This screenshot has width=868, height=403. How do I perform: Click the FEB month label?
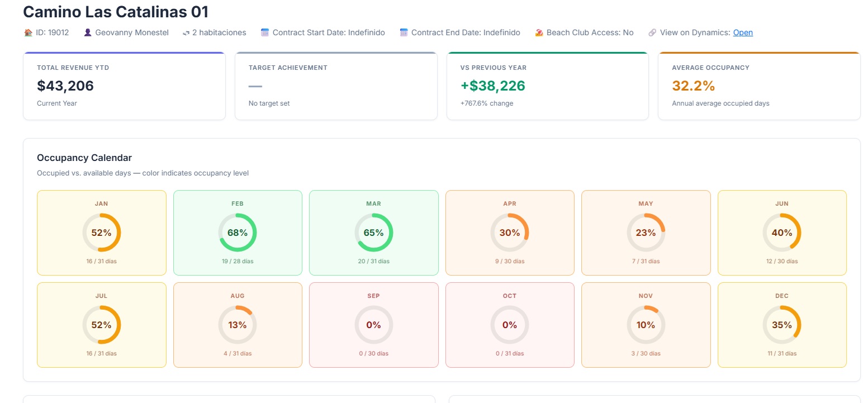click(238, 204)
